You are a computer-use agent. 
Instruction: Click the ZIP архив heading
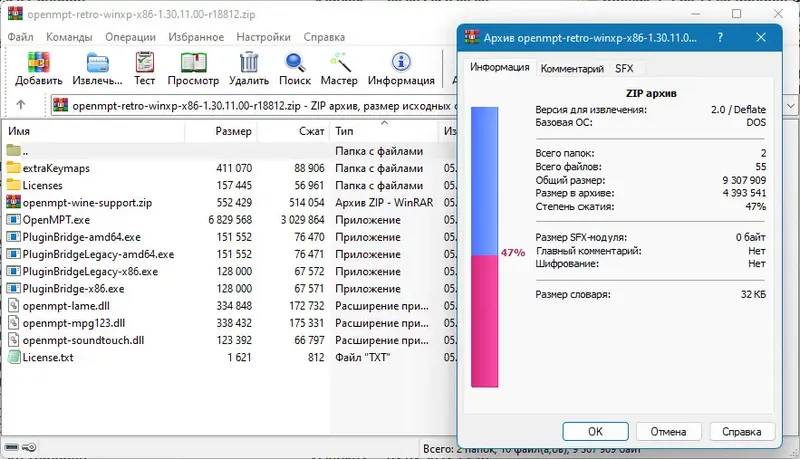coord(651,93)
